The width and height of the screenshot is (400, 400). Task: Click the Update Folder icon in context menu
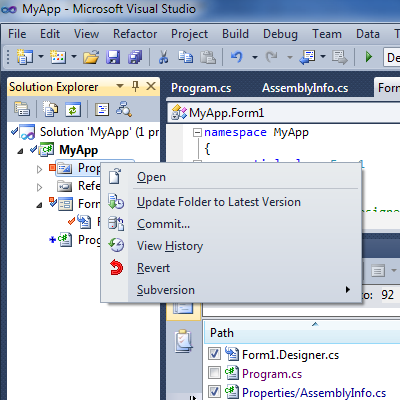116,201
